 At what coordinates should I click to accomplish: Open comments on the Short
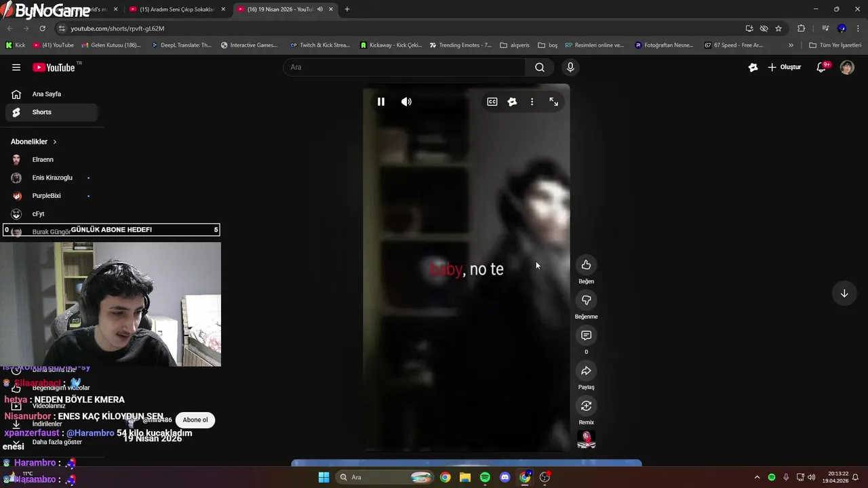(x=586, y=335)
